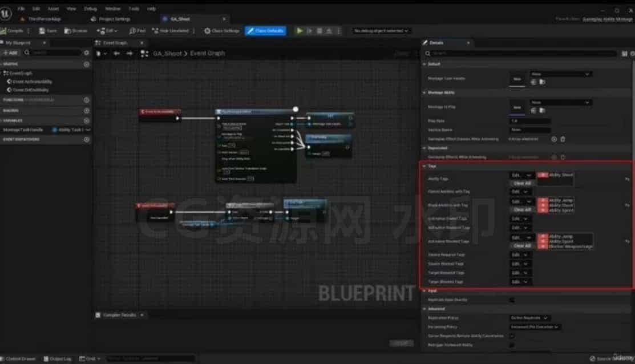Open the Debug menu
Viewport: 635px width, 364px height.
tap(90, 9)
